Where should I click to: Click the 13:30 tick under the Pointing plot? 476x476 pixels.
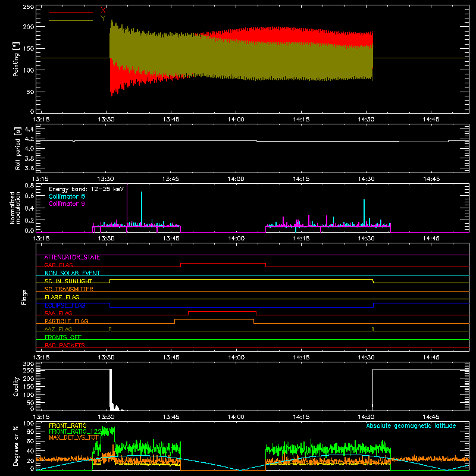coord(106,120)
